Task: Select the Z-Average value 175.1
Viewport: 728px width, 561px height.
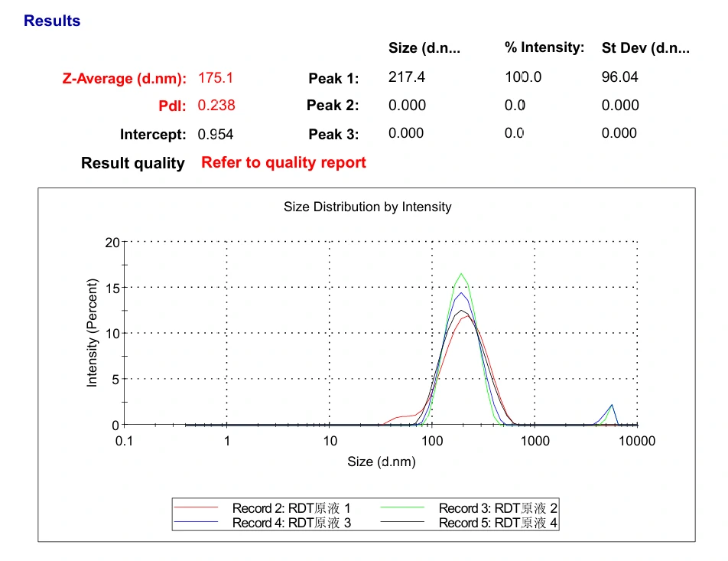Action: click(x=216, y=78)
